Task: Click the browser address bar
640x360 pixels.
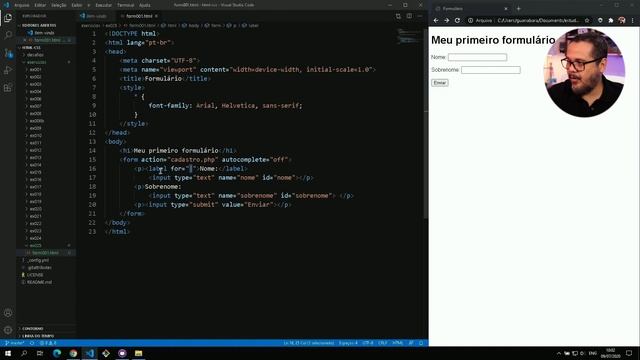Action: point(529,20)
